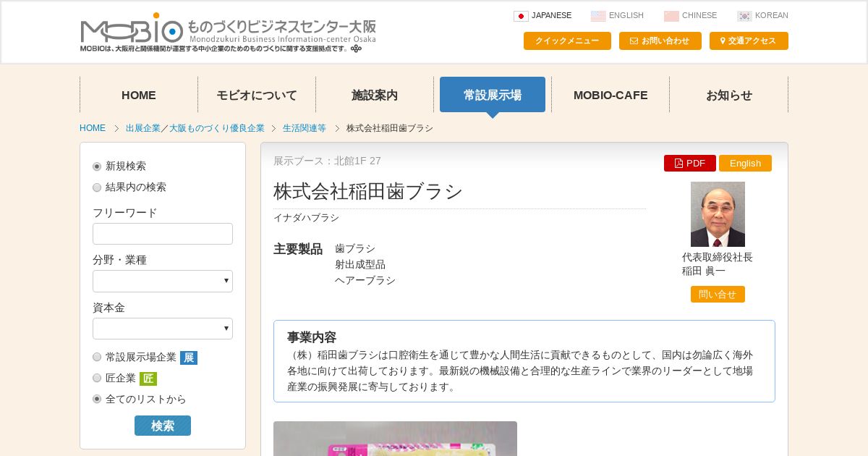Open 交通アクセス button
The image size is (868, 456).
pos(749,41)
